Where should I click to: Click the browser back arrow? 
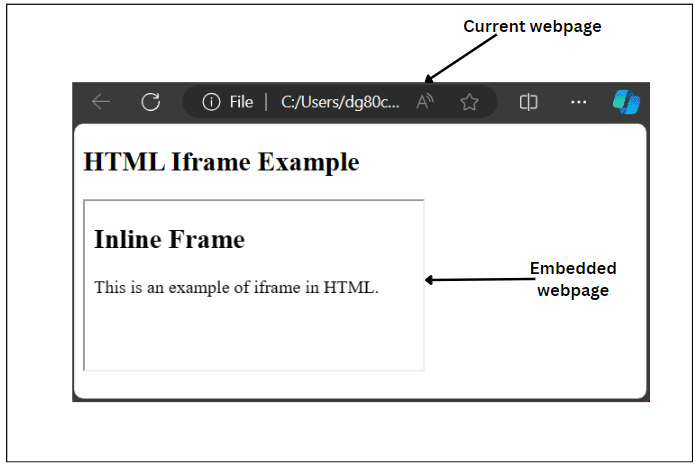101,102
